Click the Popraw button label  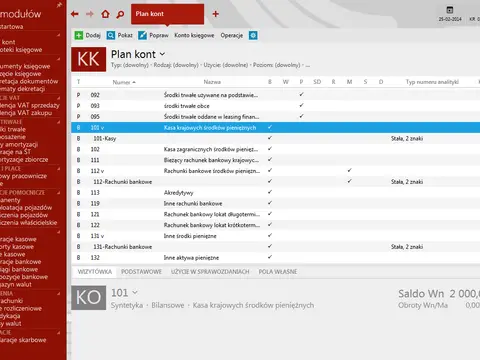[x=159, y=35]
